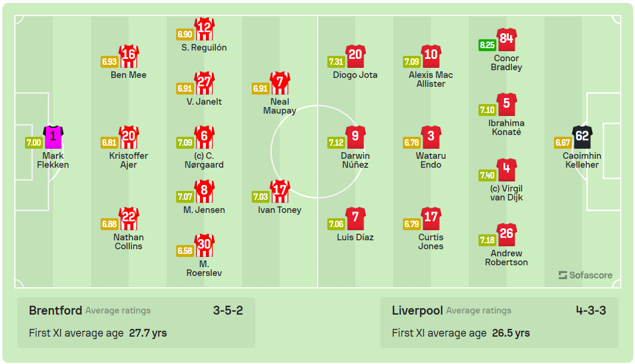Click Mark Flekken's pink goalkeeper jersey
The width and height of the screenshot is (635, 364).
(54, 137)
